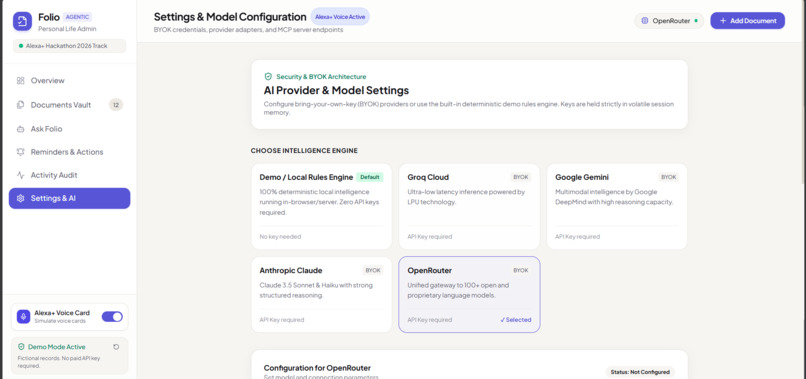Click the OpenRouter status pill
The image size is (806, 379).
pyautogui.click(x=669, y=21)
